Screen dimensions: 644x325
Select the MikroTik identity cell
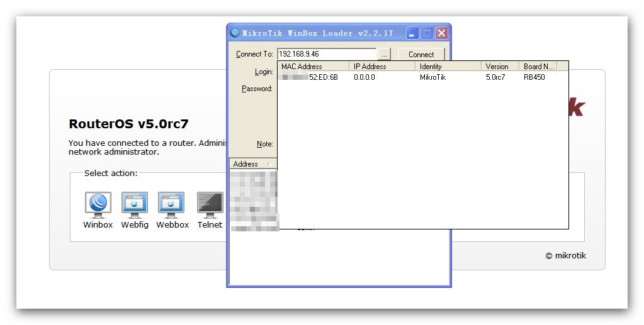[432, 77]
